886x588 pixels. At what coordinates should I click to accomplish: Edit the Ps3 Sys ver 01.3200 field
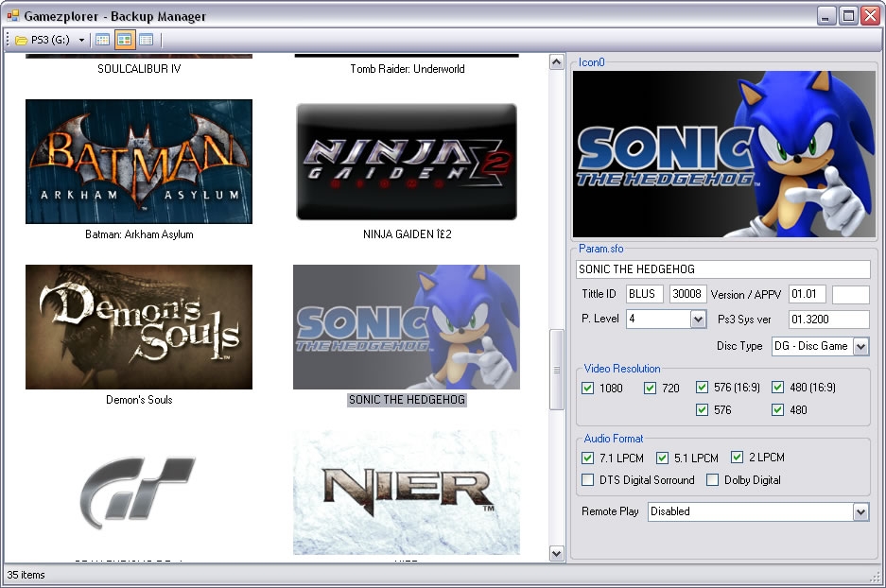coord(829,320)
